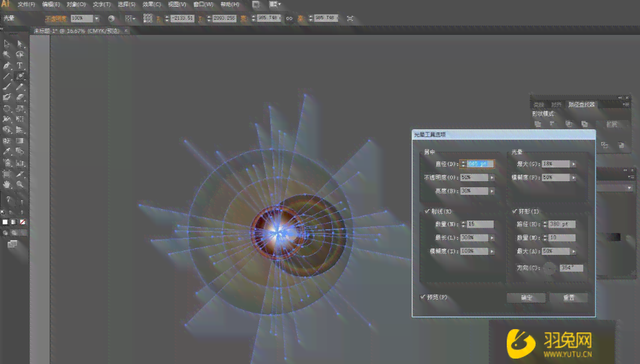Select the Direct Selection tool
This screenshot has width=640, height=364.
20,44
